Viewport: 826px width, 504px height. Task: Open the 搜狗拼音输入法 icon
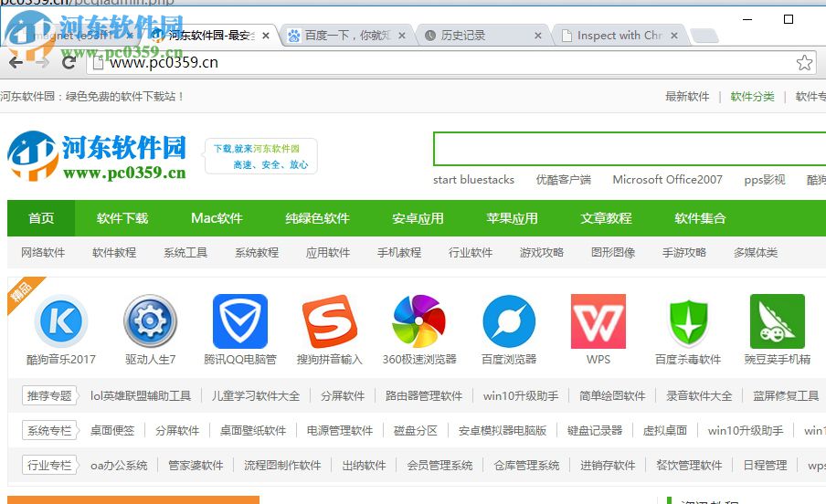330,320
